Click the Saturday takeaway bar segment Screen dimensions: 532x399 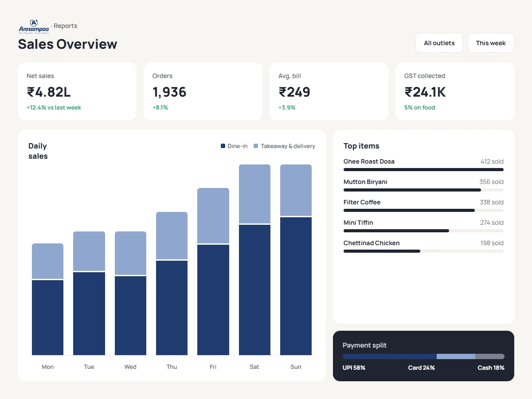click(x=254, y=194)
